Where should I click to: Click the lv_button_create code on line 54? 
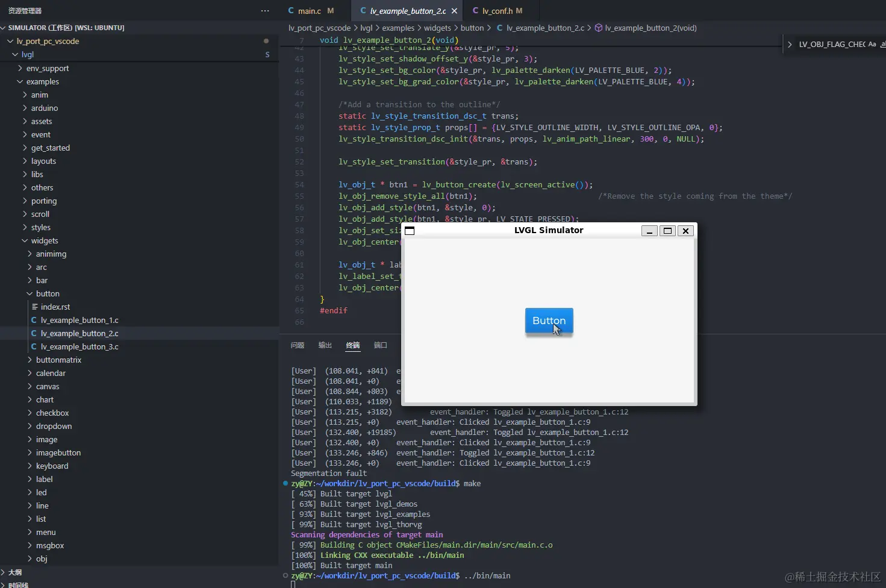[x=459, y=185]
